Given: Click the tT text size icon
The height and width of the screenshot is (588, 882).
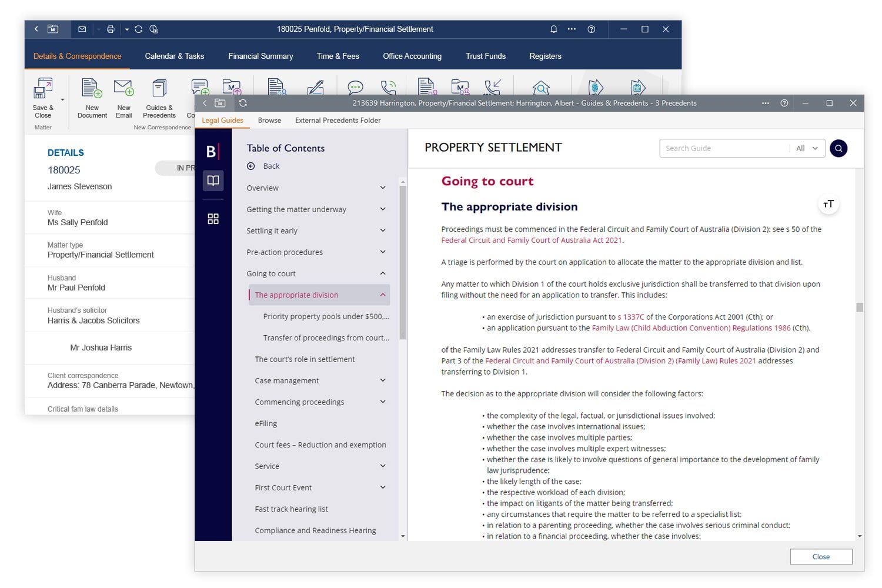Looking at the screenshot, I should click(x=828, y=204).
